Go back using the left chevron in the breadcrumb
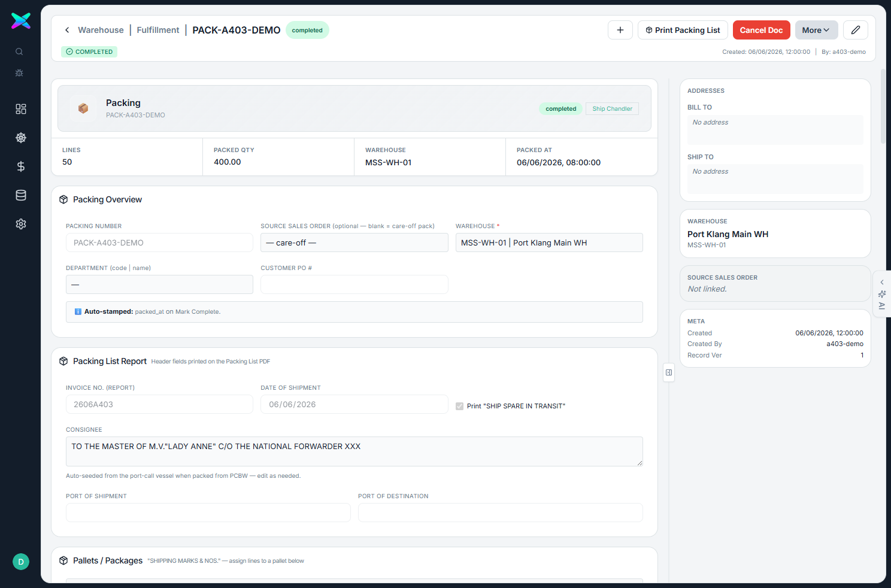Screen dimensions: 891x588 click(67, 30)
